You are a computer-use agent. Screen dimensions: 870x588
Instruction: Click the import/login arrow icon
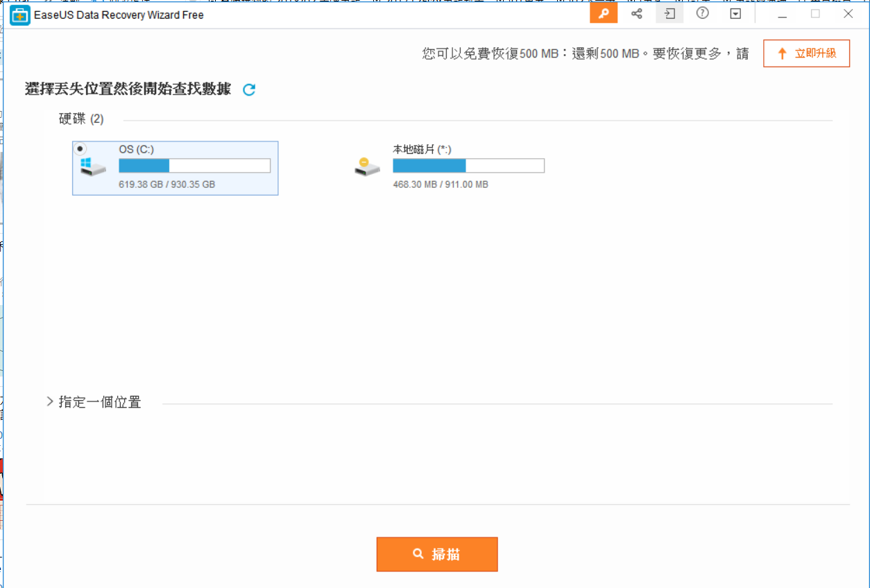pyautogui.click(x=669, y=13)
